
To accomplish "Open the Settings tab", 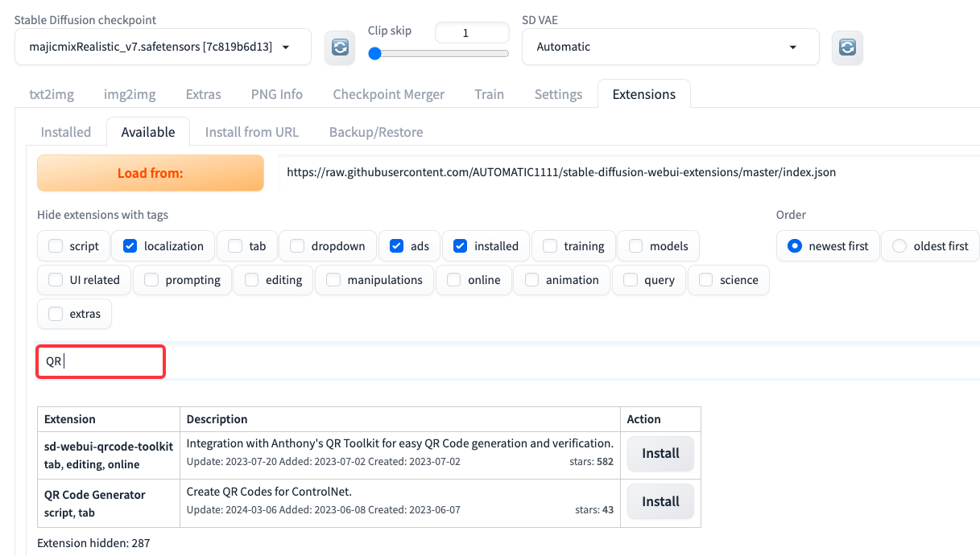I will [x=558, y=94].
